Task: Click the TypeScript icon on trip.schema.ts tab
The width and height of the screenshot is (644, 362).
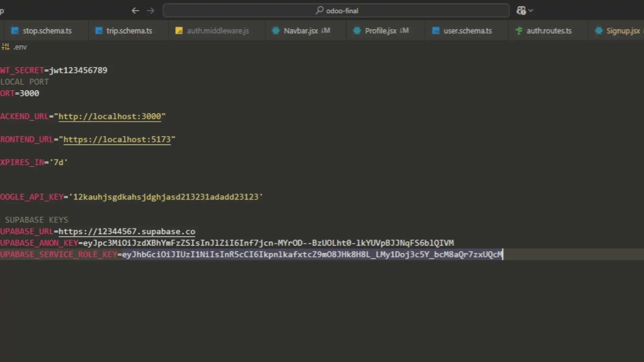Action: 99,31
